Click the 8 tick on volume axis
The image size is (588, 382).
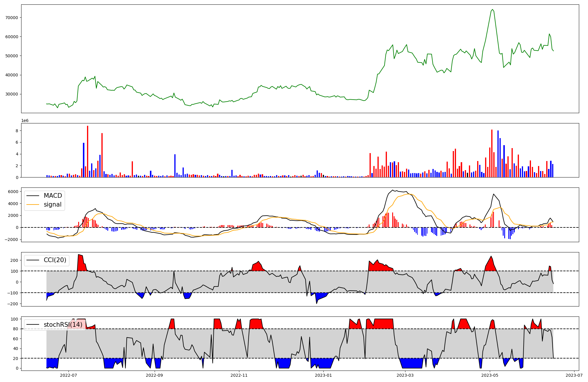coord(17,130)
